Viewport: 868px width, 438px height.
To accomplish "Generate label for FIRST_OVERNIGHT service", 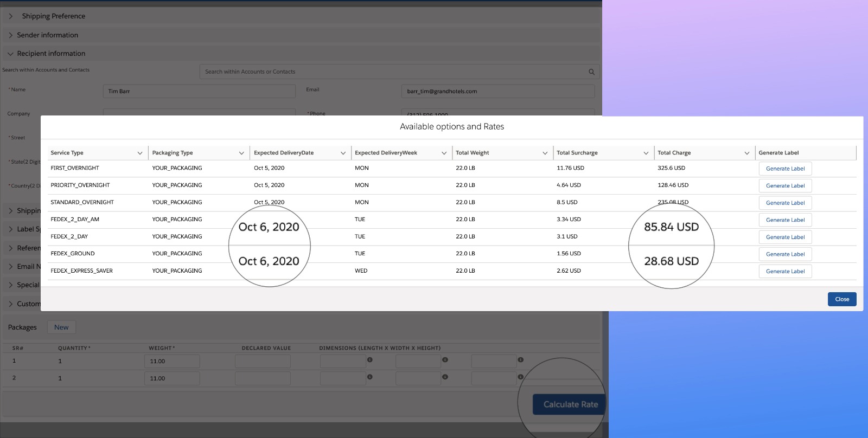I will click(785, 169).
